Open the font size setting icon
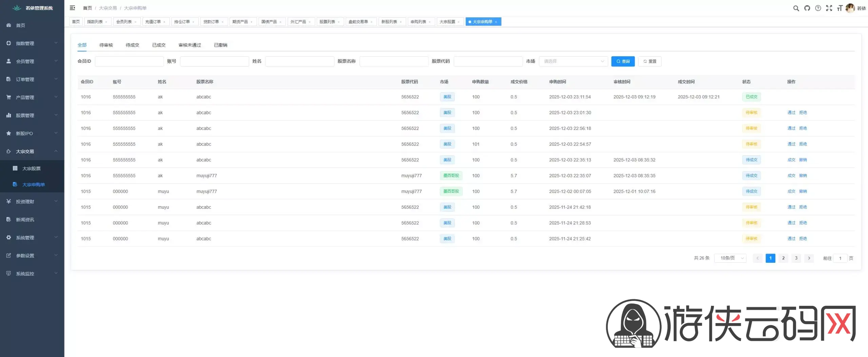 tap(840, 8)
